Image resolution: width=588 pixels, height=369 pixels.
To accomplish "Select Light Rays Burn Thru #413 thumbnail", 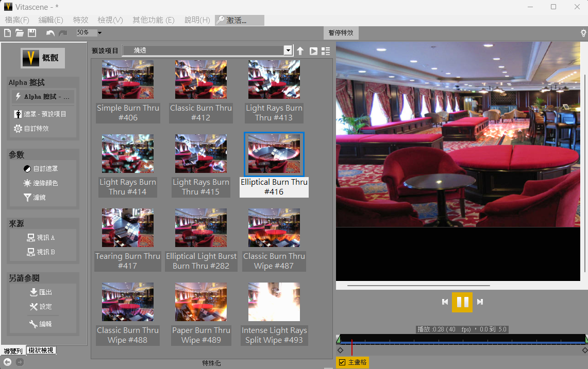I will 274,79.
